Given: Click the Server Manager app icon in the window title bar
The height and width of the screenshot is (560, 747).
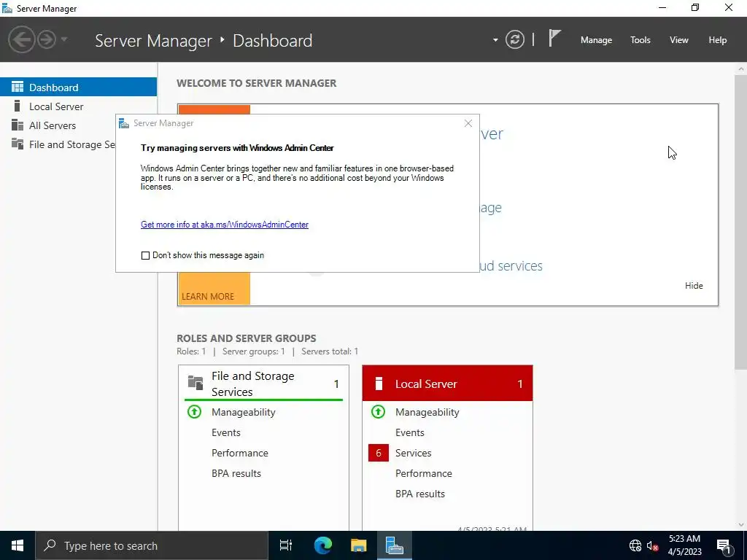Looking at the screenshot, I should pos(7,8).
